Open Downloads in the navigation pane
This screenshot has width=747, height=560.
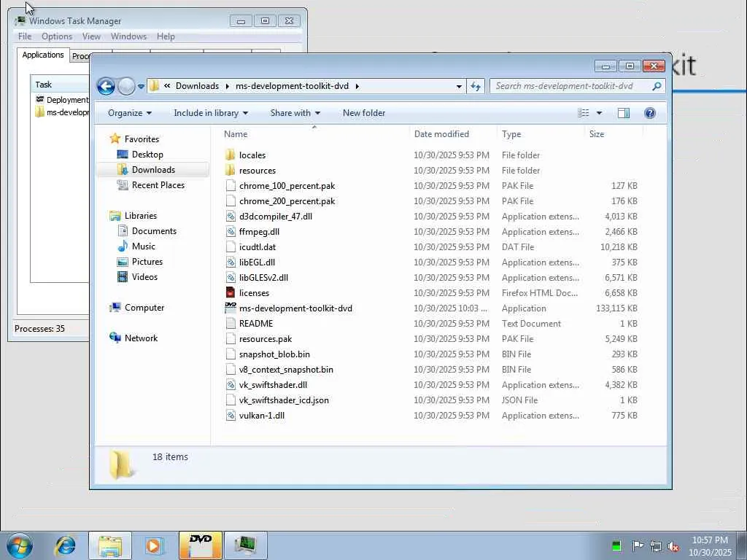pos(153,169)
